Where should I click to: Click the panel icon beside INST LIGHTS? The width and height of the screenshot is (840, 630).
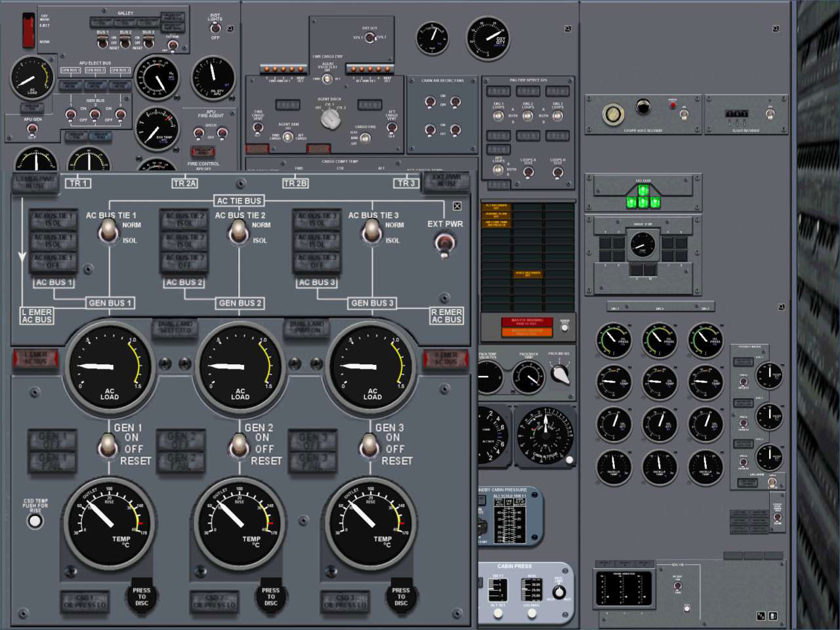[x=230, y=28]
